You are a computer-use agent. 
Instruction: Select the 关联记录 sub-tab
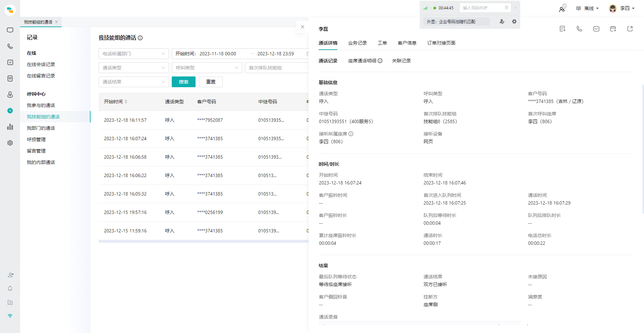pos(401,61)
